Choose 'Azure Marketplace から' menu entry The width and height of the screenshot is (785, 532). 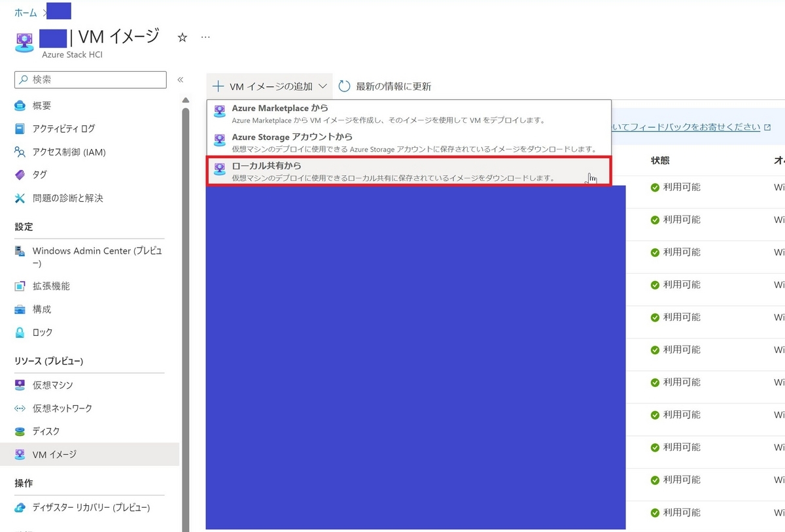click(409, 114)
